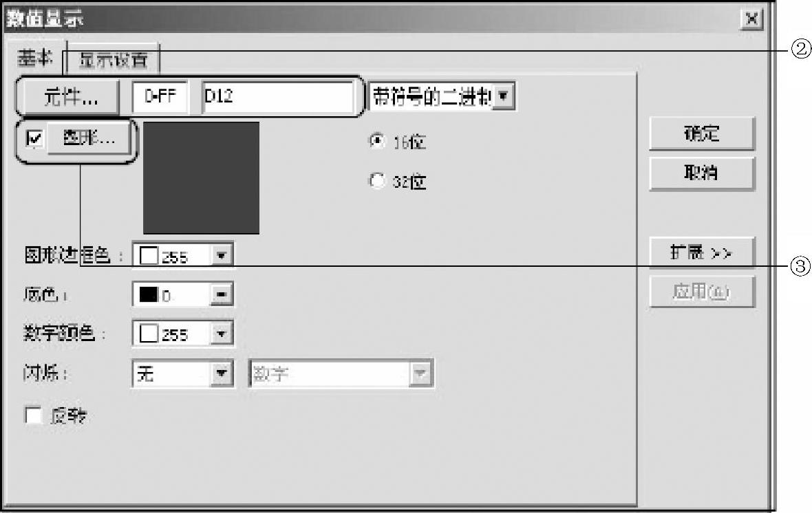
Task: Click the white 数字颜色 color swatch
Action: pos(149,334)
